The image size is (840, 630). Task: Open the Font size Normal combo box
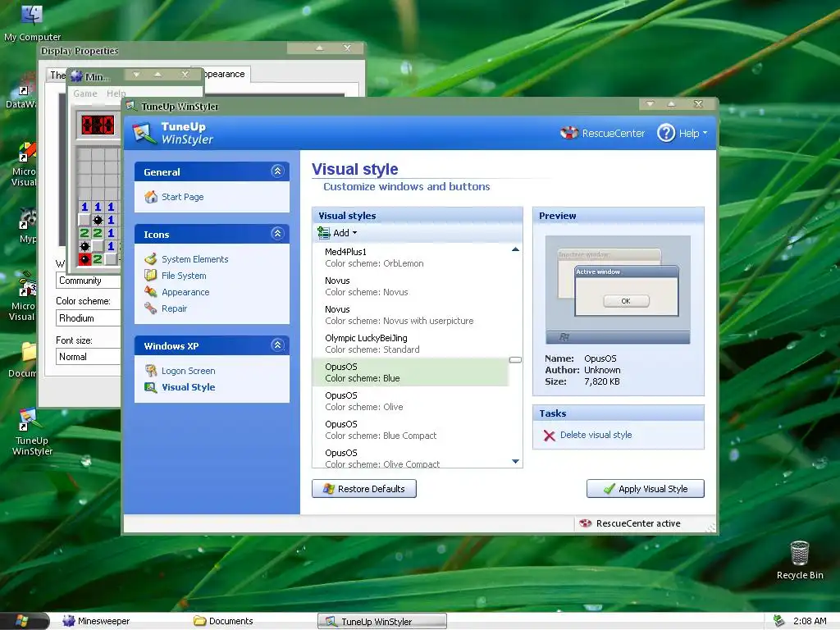tap(89, 357)
